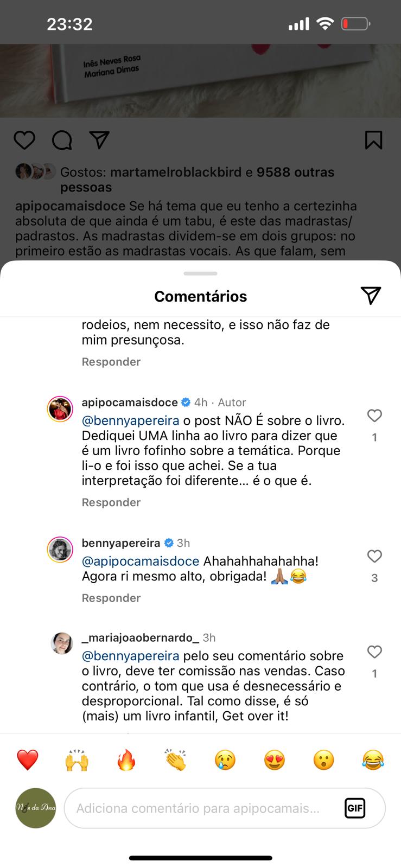Open the GIF picker button
The height and width of the screenshot is (868, 401).
click(355, 808)
